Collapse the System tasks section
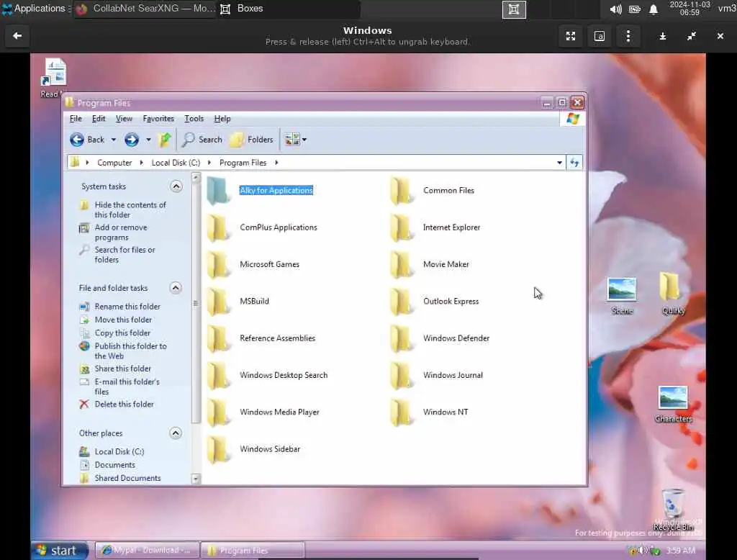Screen dimensions: 737x560 [x=176, y=186]
